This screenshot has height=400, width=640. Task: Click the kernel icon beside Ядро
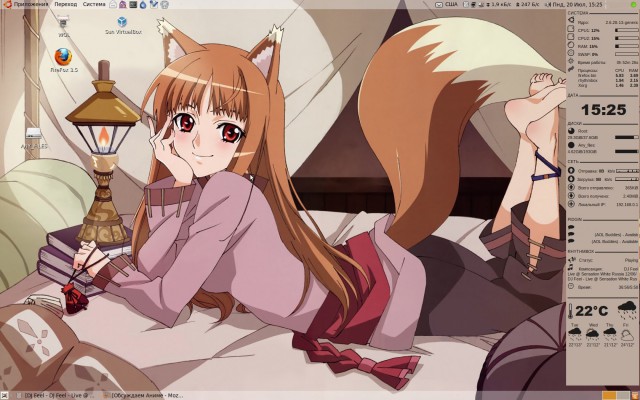pyautogui.click(x=571, y=20)
